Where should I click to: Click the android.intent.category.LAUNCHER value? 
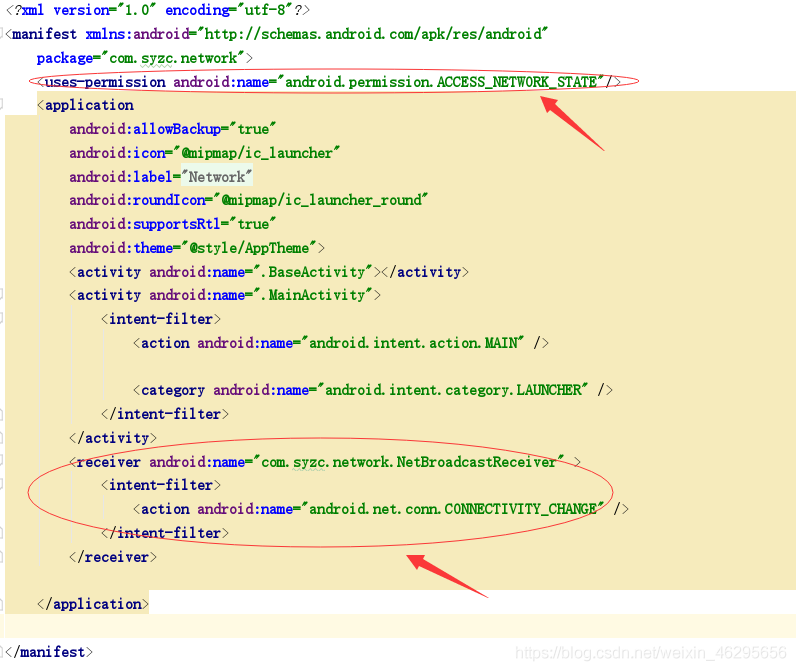pyautogui.click(x=453, y=390)
